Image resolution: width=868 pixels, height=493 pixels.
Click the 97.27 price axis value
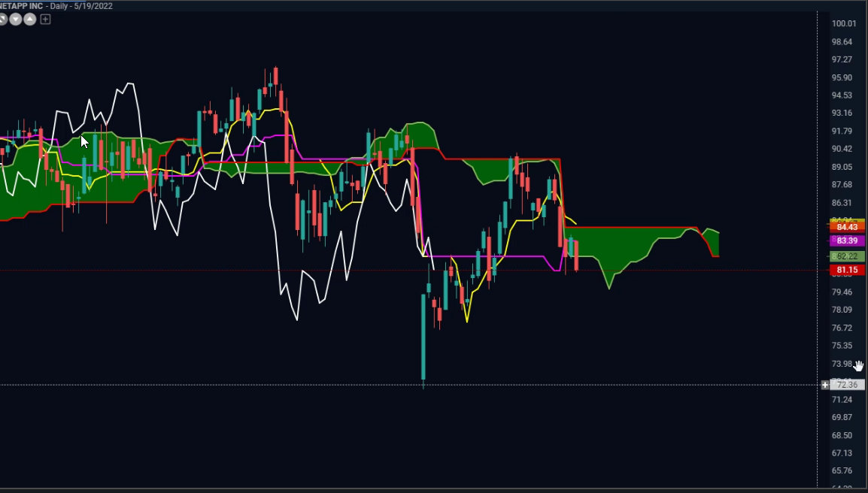coord(842,59)
